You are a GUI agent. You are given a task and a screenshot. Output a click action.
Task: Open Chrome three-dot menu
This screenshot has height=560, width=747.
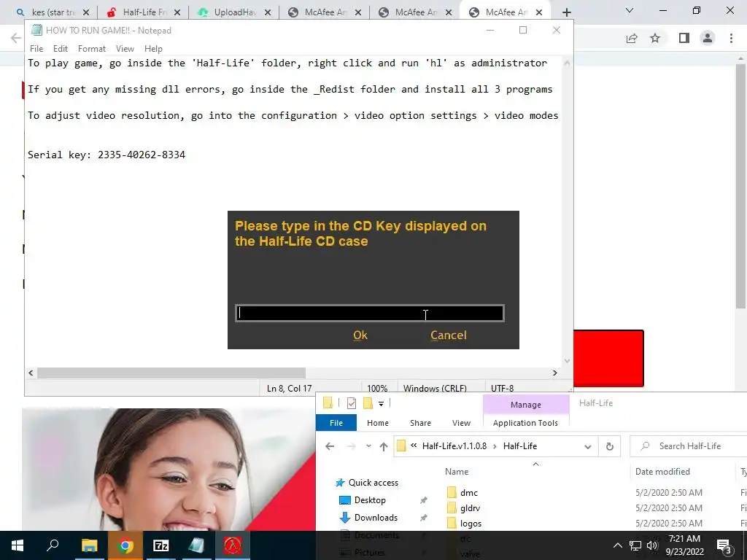(731, 38)
